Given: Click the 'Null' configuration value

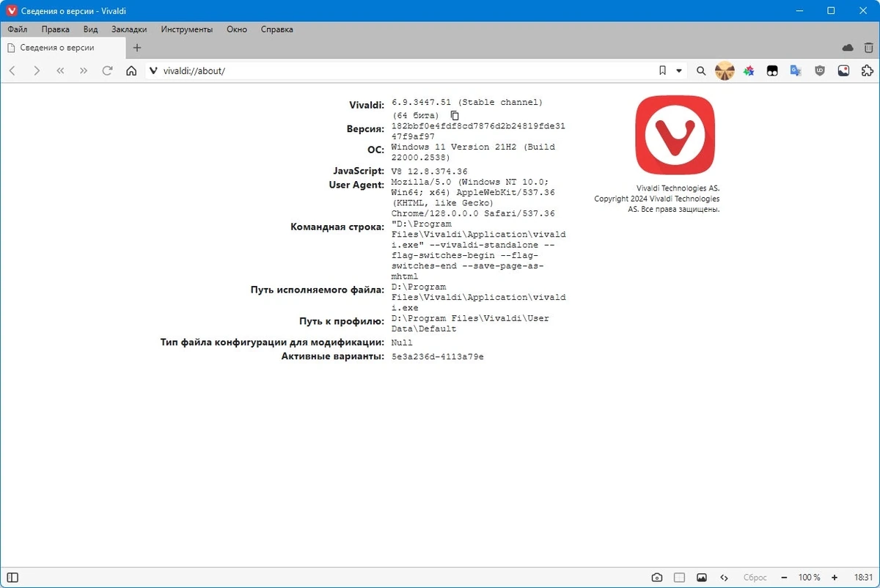Looking at the screenshot, I should pos(402,342).
